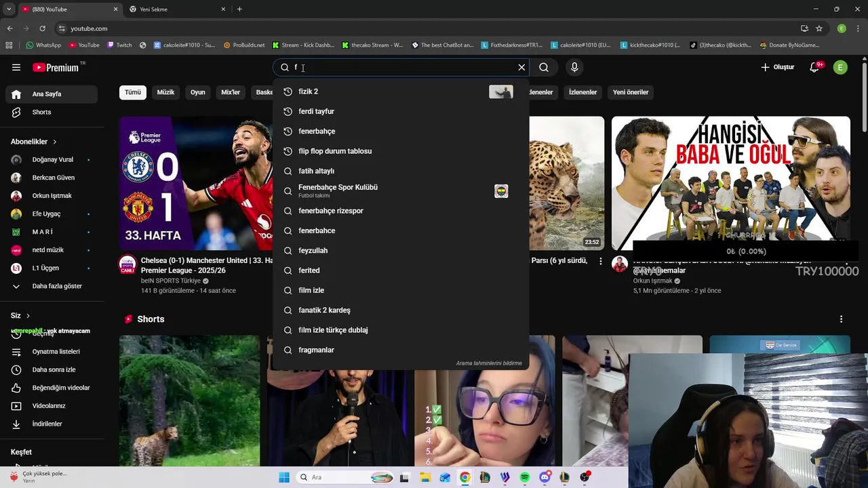The height and width of the screenshot is (488, 868).
Task: Open the three-dot menu on the leopard video
Action: tap(600, 261)
